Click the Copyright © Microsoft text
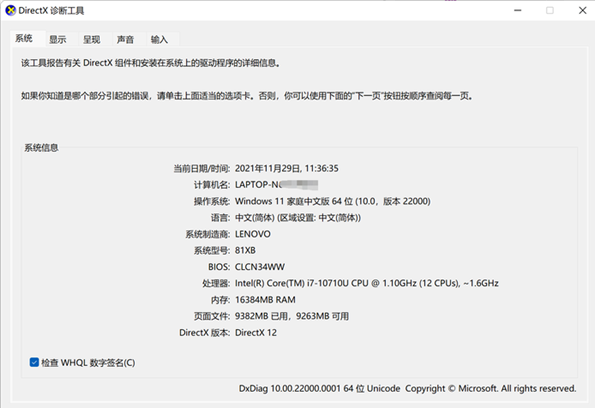 491,389
